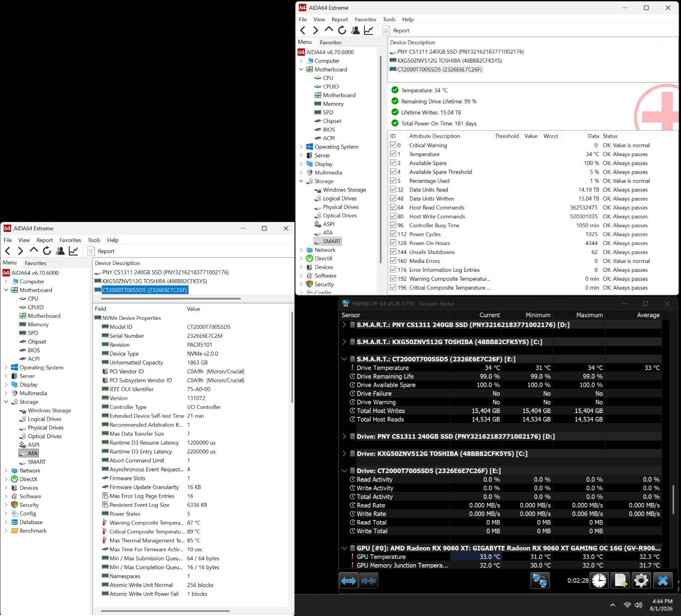Image resolution: width=681 pixels, height=616 pixels.
Task: Expand HWiNFO Drive KXG50ZNV512G TOSHIBA section
Action: click(x=344, y=453)
